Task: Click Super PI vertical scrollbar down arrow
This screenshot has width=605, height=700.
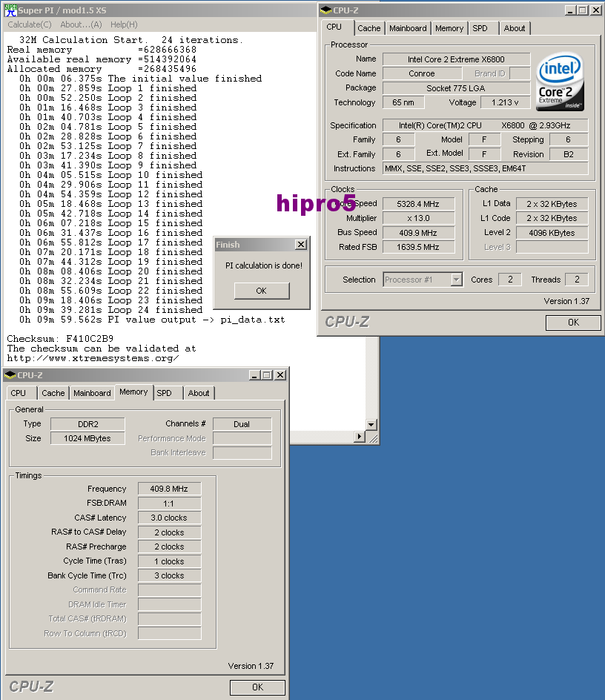Action: click(x=371, y=424)
